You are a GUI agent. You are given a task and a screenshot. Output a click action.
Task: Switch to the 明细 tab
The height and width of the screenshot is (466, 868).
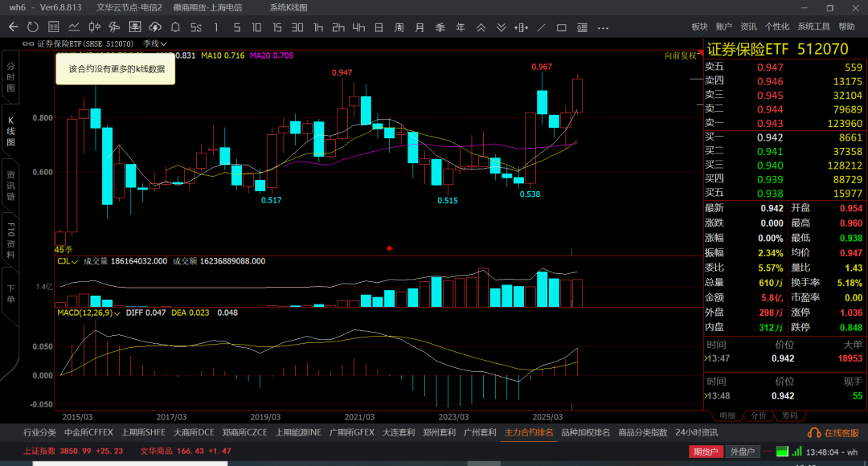pyautogui.click(x=727, y=415)
